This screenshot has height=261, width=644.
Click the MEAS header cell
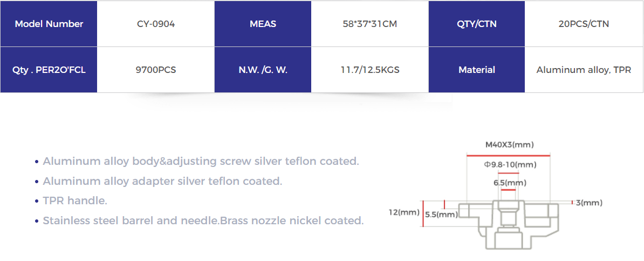[263, 24]
